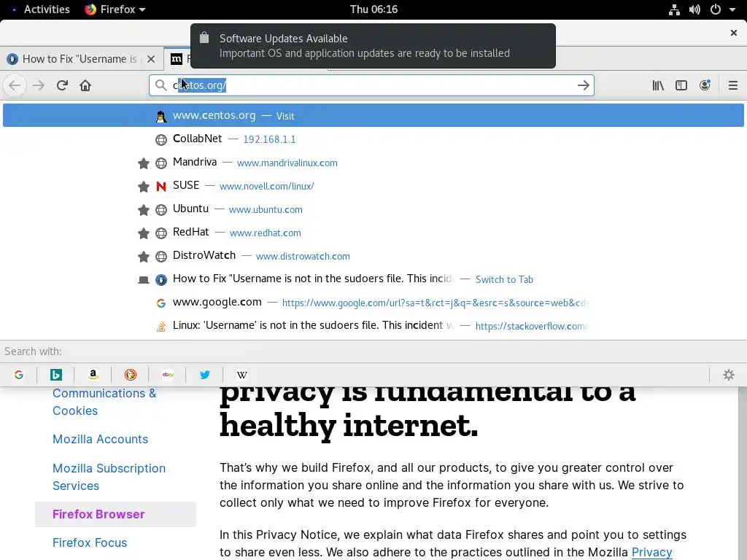Open the Library bookmarks icon
Image resolution: width=747 pixels, height=560 pixels.
pos(658,86)
